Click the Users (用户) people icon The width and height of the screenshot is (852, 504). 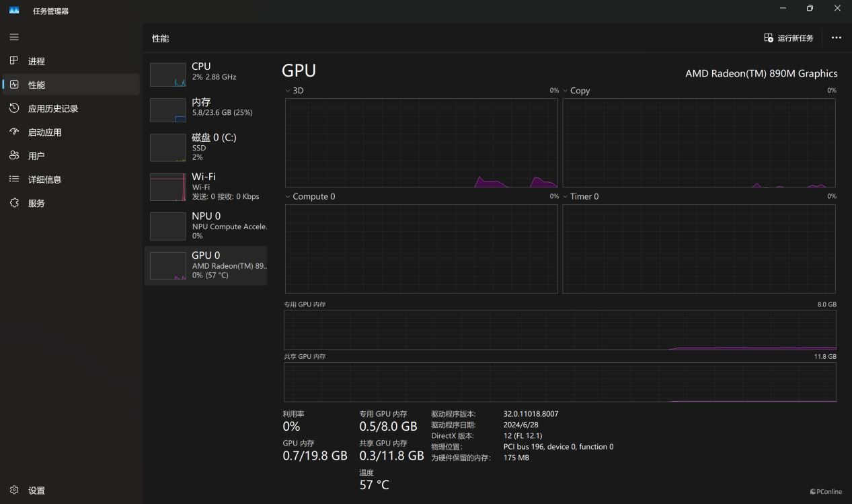point(14,155)
